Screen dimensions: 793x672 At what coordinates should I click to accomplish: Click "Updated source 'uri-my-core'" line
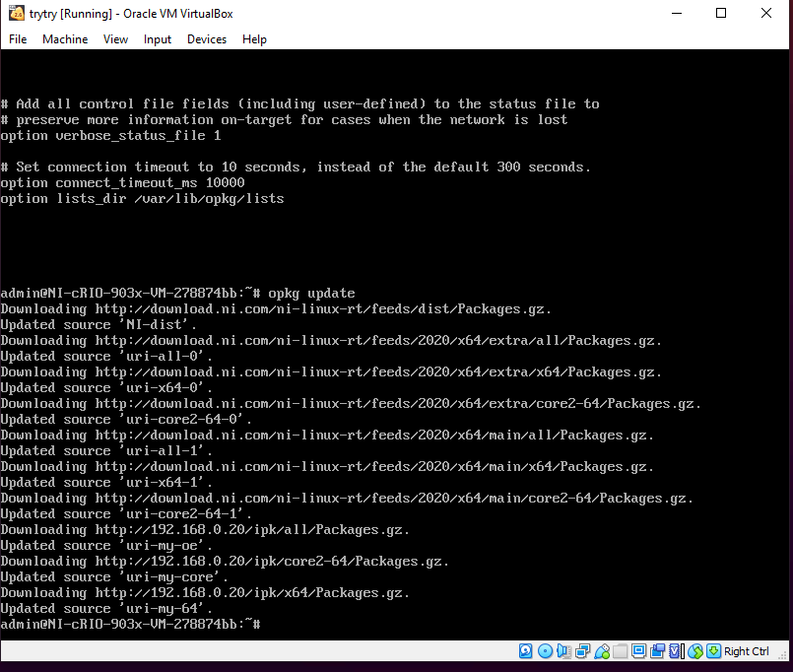click(114, 576)
